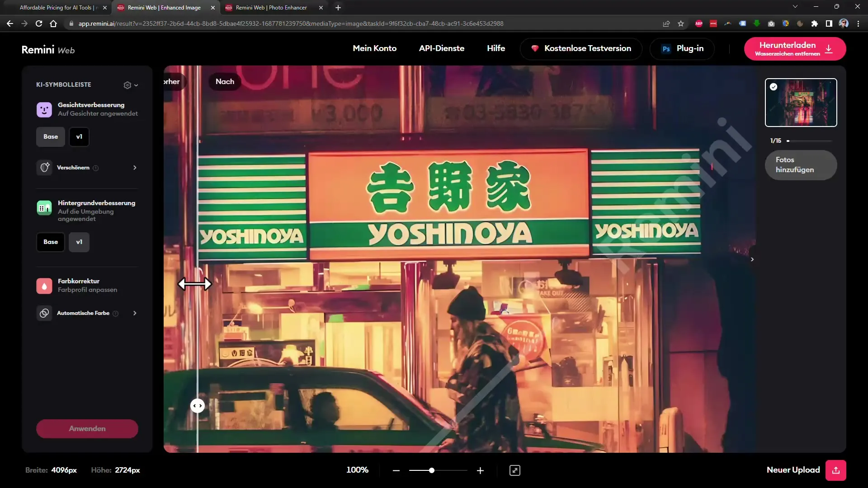The height and width of the screenshot is (488, 868).
Task: Click the enhanced result thumbnail in top-right
Action: [801, 103]
